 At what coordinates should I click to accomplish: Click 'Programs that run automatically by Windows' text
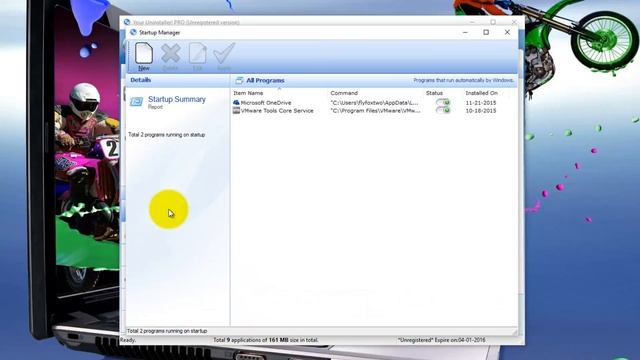point(464,80)
